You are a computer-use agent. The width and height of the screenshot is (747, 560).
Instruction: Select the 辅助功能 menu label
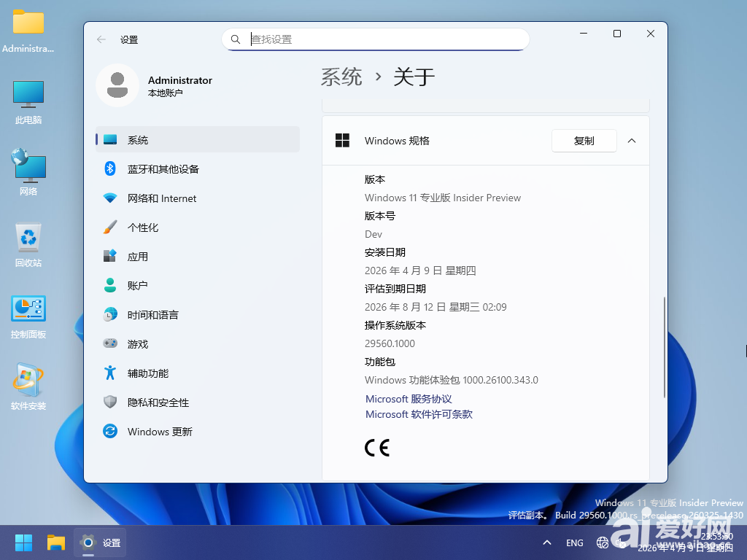[x=148, y=373]
